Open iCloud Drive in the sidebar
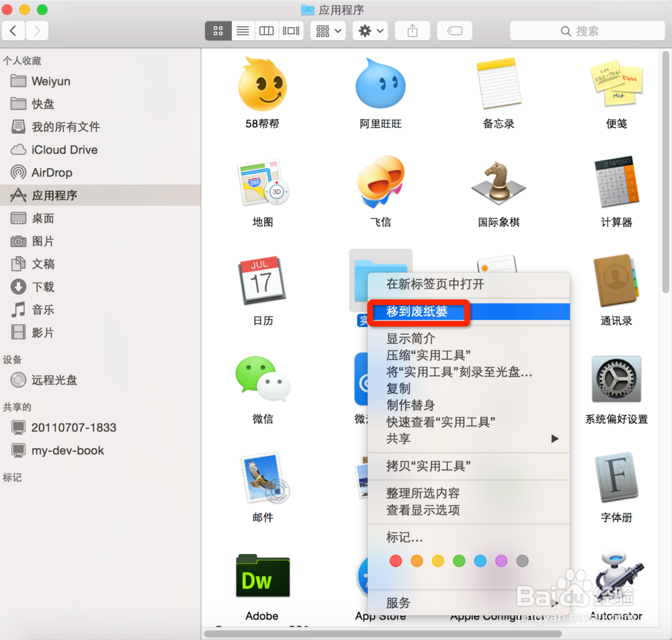This screenshot has width=672, height=640. (x=100, y=150)
